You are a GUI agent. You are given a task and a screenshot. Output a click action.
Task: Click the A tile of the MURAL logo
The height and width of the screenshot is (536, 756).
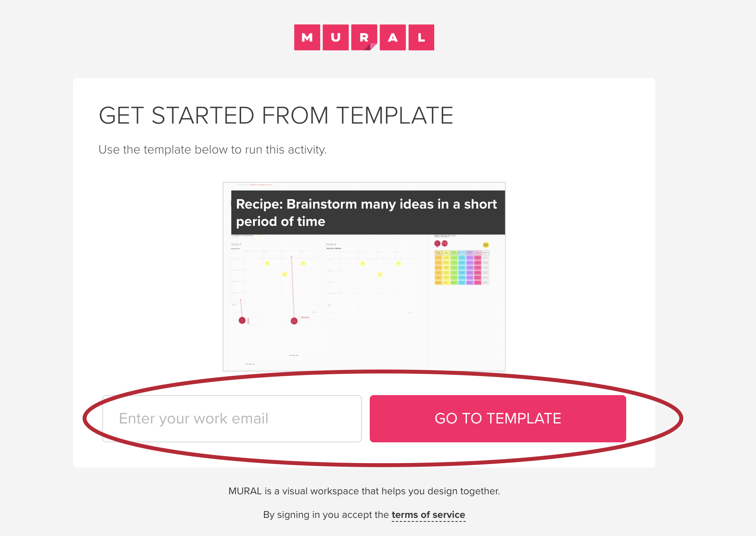click(x=393, y=37)
